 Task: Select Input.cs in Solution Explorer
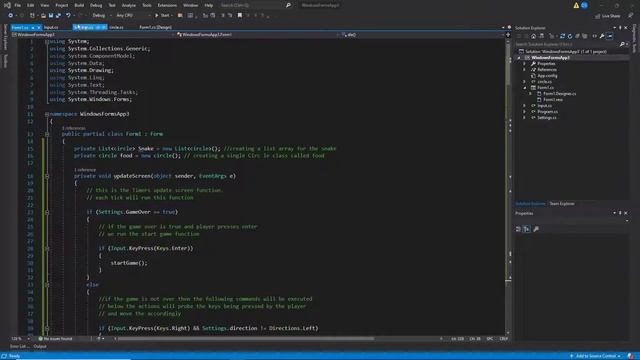[x=544, y=106]
